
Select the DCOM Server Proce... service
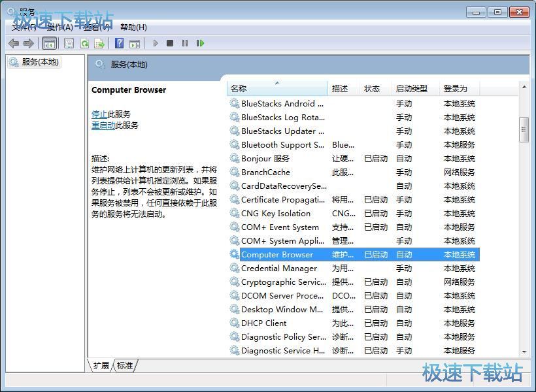[x=282, y=295]
